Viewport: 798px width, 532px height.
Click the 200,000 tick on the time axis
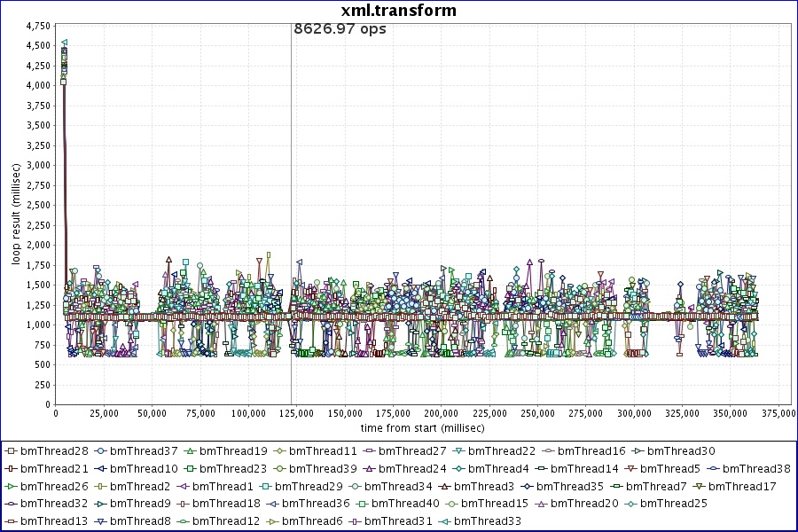coord(441,413)
